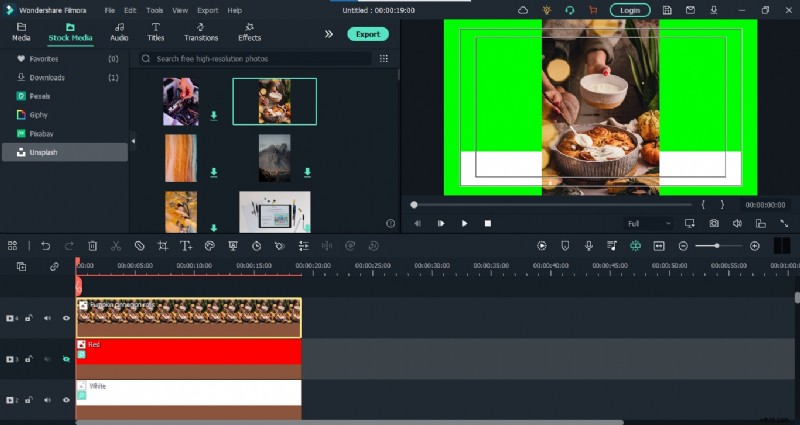Image resolution: width=800 pixels, height=425 pixels.
Task: Switch to the Transitions tab
Action: point(201,32)
